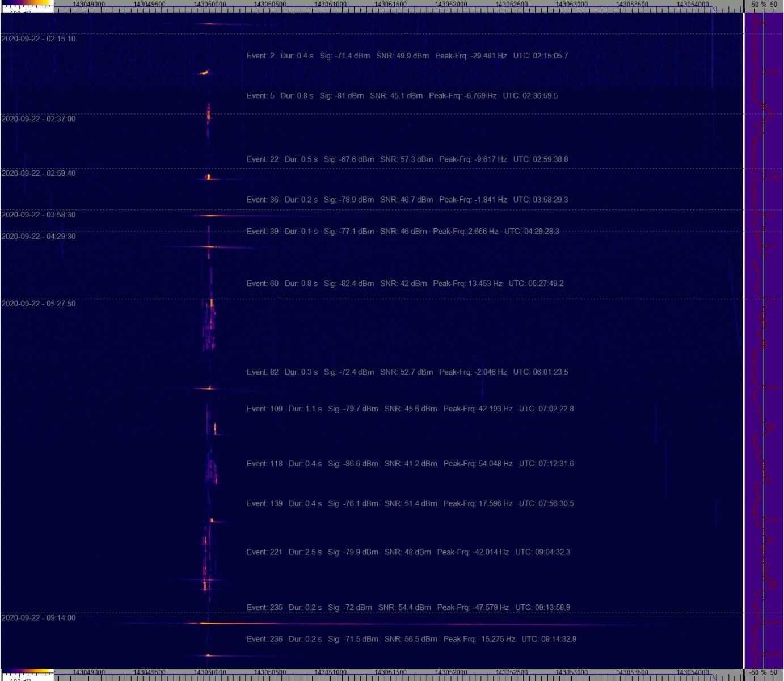Screen dimensions: 784x681
Task: Click the long echo trace below 09:14:00
Action: pyautogui.click(x=391, y=624)
